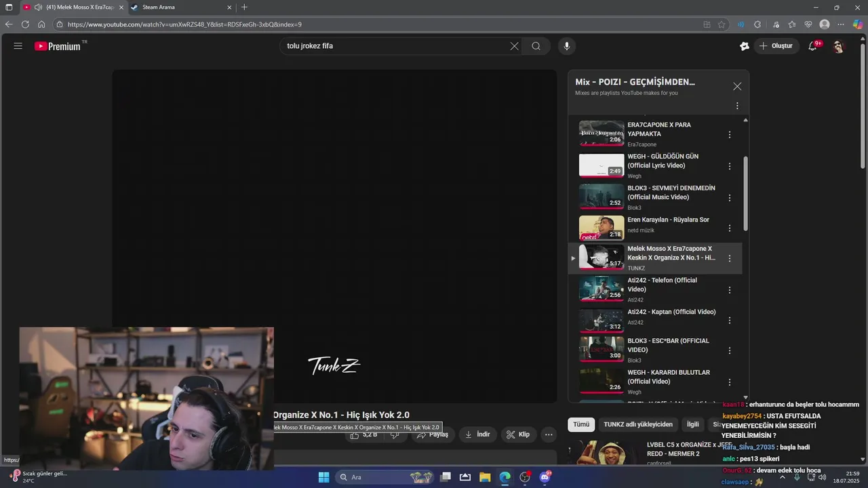This screenshot has height=488, width=868.
Task: Open options for WEGH Karardı Bulutlar
Action: point(730,382)
